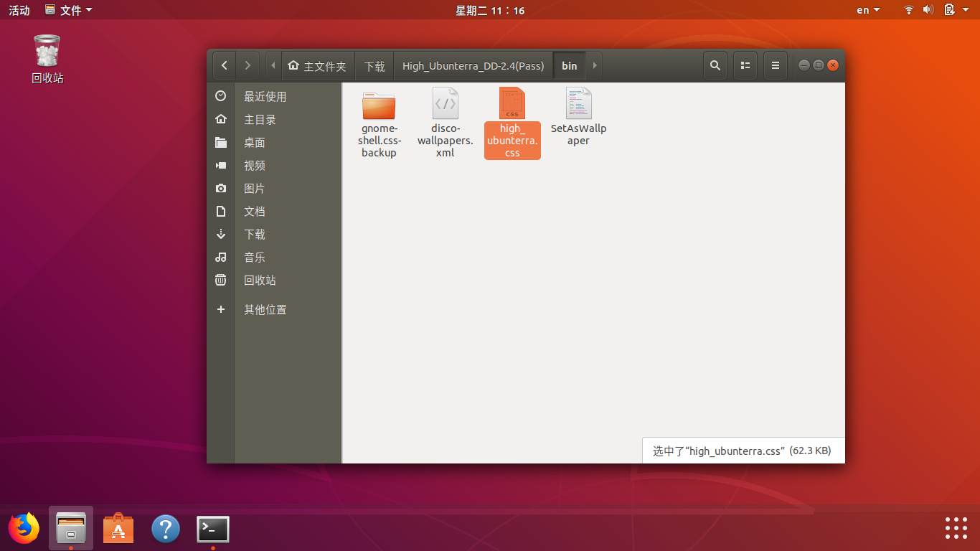
Task: Switch to the 下载 breadcrumb segment
Action: (x=373, y=65)
